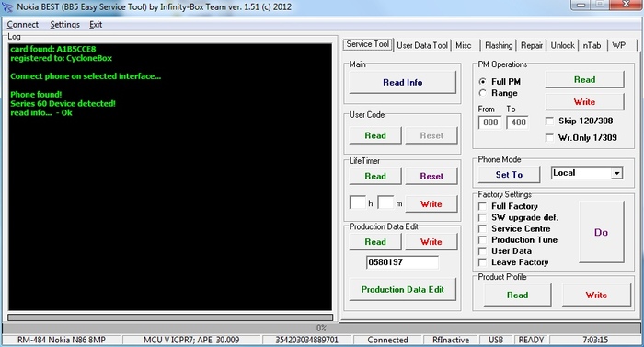Click the Nokia BEST app icon in title bar
Image resolution: width=644 pixels, height=347 pixels.
[7, 7]
